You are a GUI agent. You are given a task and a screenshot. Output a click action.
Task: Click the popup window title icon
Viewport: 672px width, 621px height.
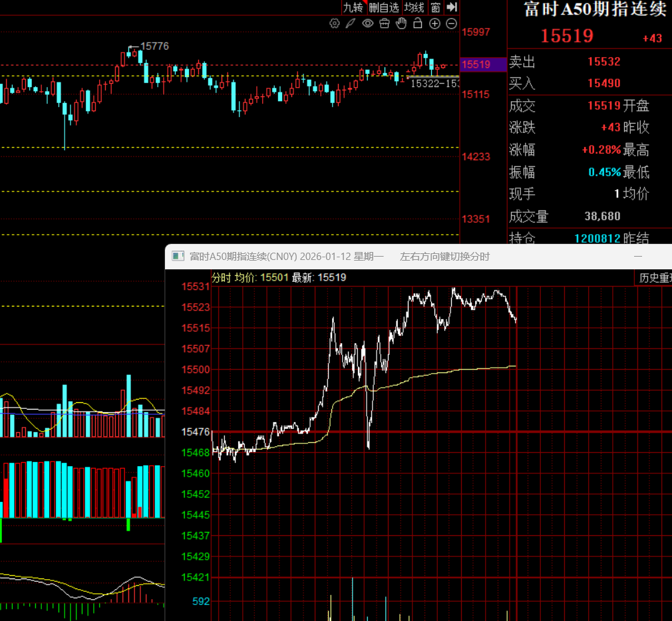click(x=178, y=256)
